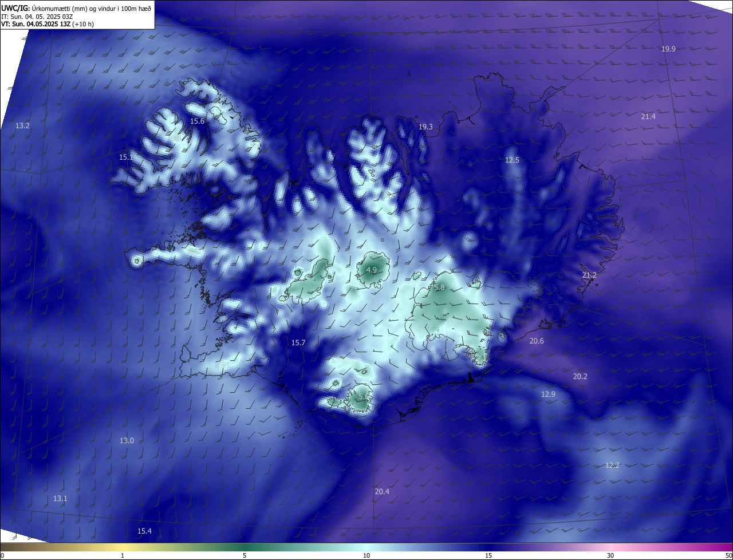
Task: Click the '5.6' value on southern glacier
Action: (x=363, y=397)
